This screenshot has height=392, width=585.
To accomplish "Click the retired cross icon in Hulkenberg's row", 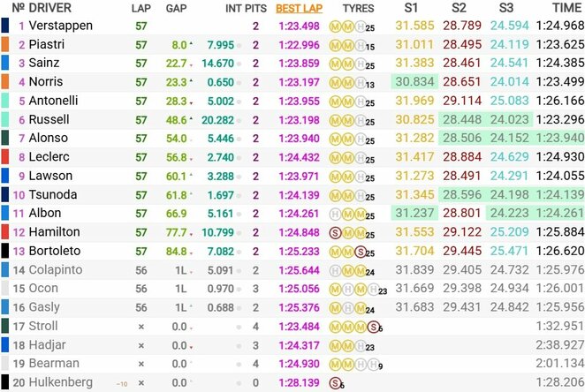I will point(141,382).
